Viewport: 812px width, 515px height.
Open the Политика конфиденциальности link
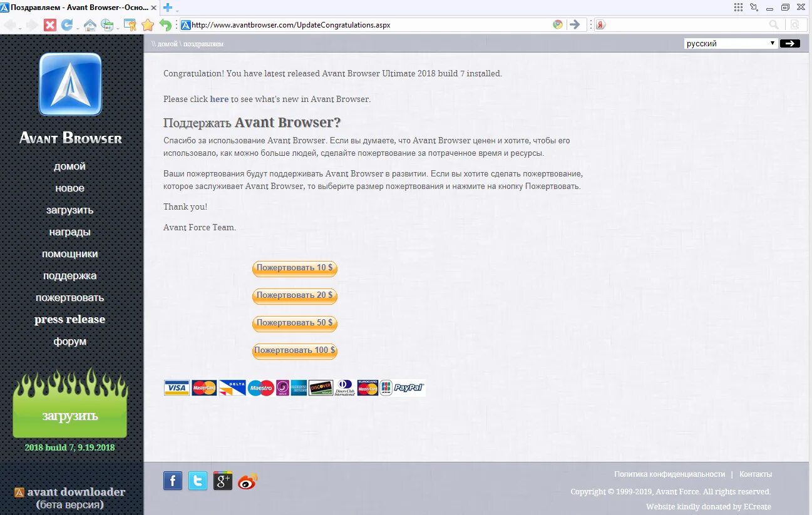point(669,474)
